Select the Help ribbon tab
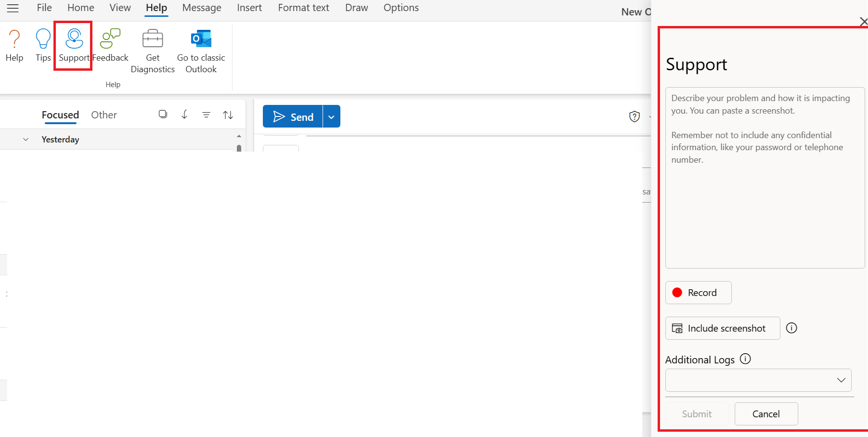The width and height of the screenshot is (868, 437). tap(156, 8)
